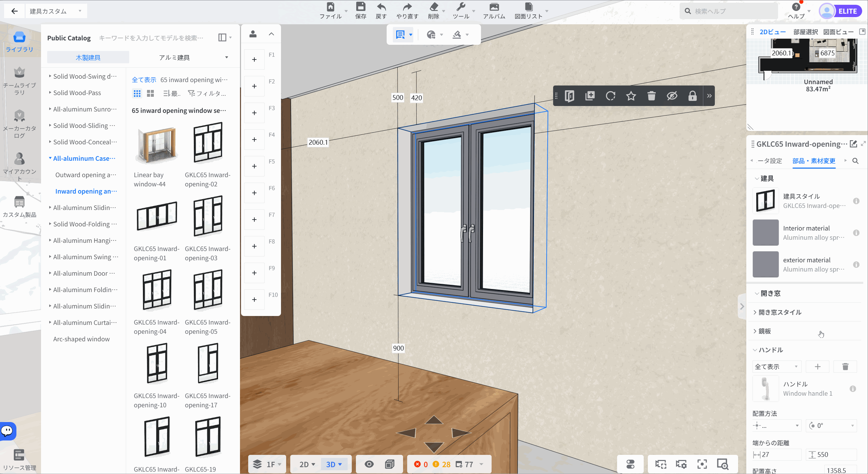Open the 図面リスト drawing list
868x474 pixels.
tap(529, 11)
